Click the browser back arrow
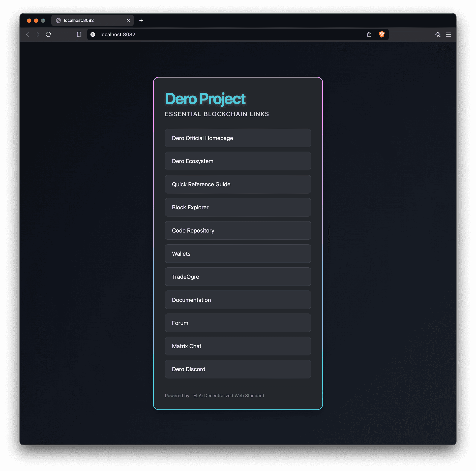This screenshot has width=476, height=471. (x=28, y=34)
